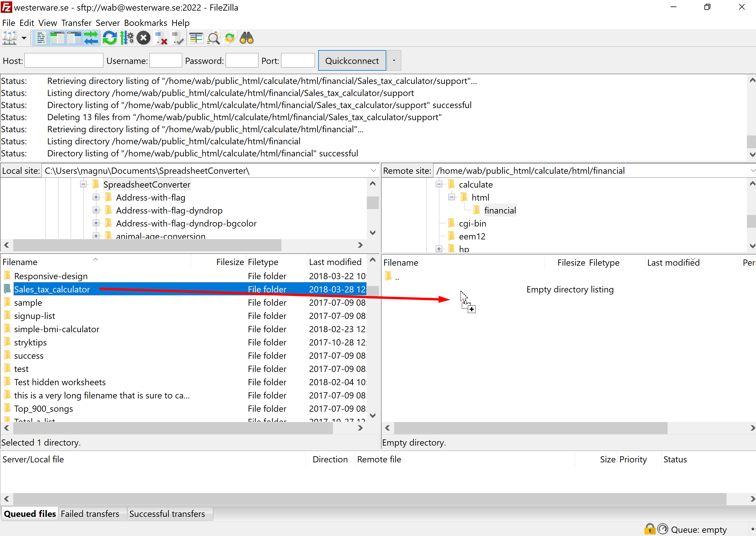This screenshot has width=756, height=536.
Task: Toggle message log display icon
Action: pos(41,38)
